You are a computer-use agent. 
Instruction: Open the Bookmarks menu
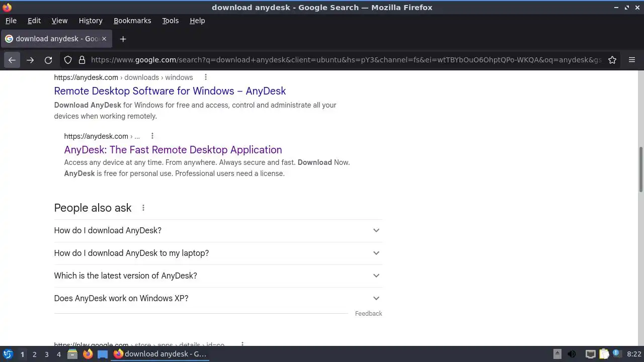point(132,21)
